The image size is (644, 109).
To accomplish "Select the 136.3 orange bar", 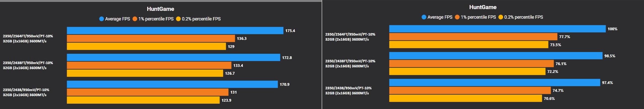I will [x=151, y=38].
